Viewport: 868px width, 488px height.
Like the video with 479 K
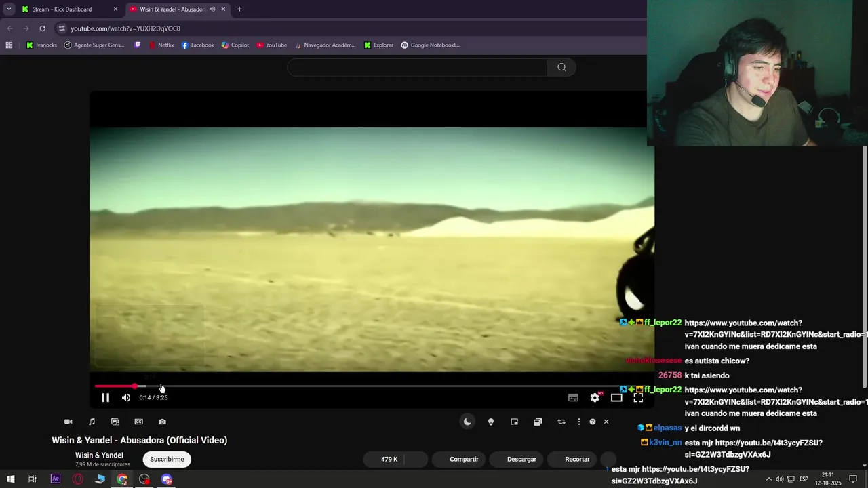tap(384, 459)
